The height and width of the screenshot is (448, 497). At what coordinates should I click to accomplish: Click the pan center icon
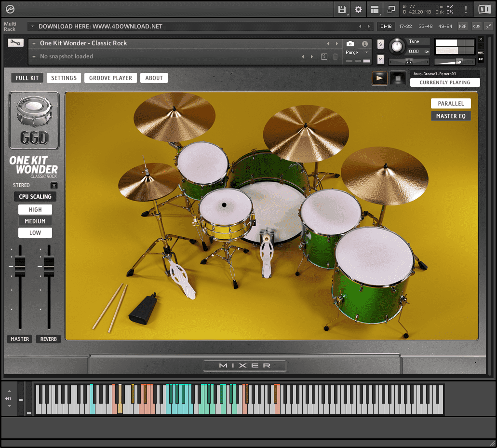(409, 62)
